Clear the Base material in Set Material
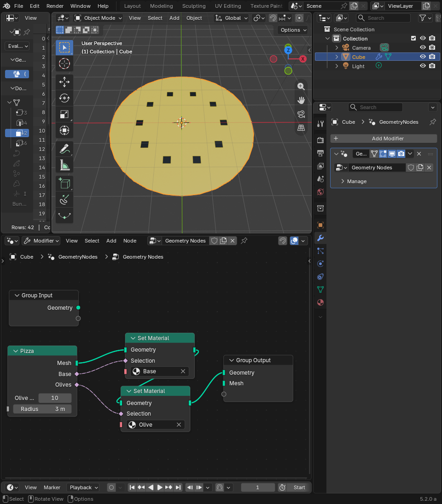Viewport: 442px width, 504px height. pos(183,371)
